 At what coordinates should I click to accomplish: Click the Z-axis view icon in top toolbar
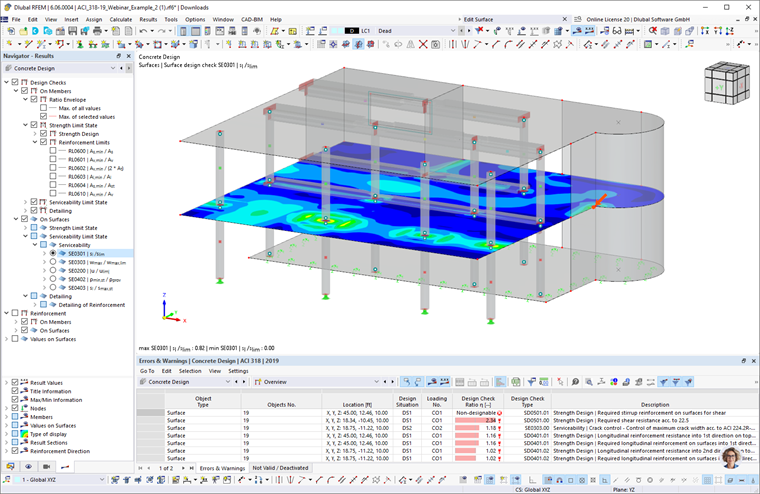[729, 31]
